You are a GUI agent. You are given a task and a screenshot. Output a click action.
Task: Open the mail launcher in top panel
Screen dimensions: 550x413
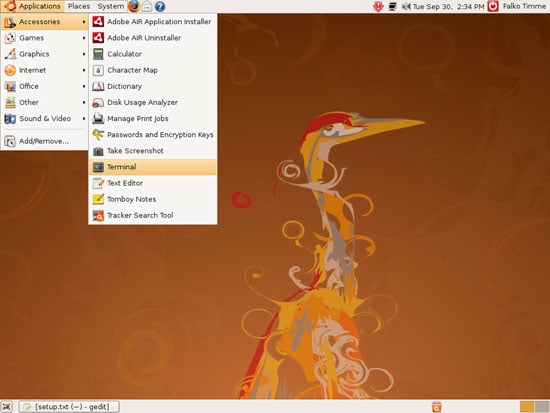pos(147,6)
